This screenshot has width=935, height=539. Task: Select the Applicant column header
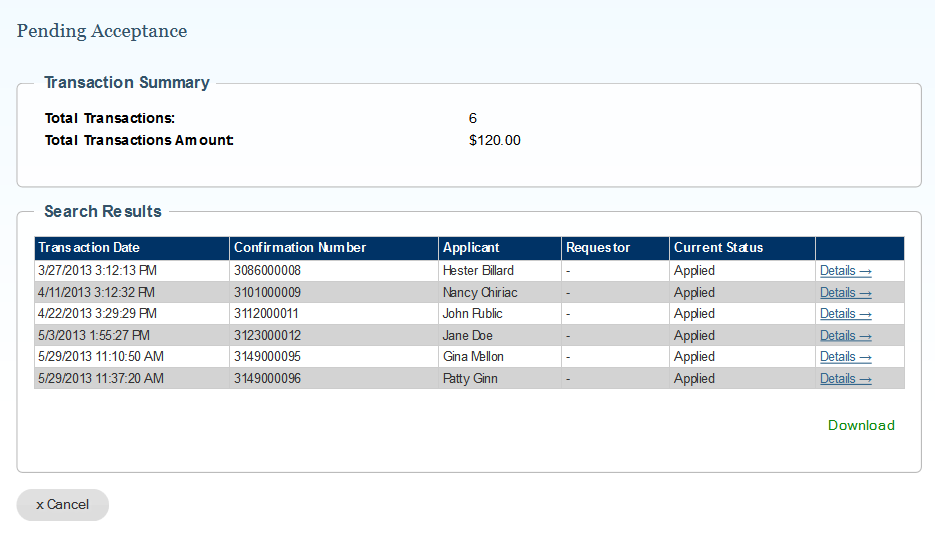point(471,248)
